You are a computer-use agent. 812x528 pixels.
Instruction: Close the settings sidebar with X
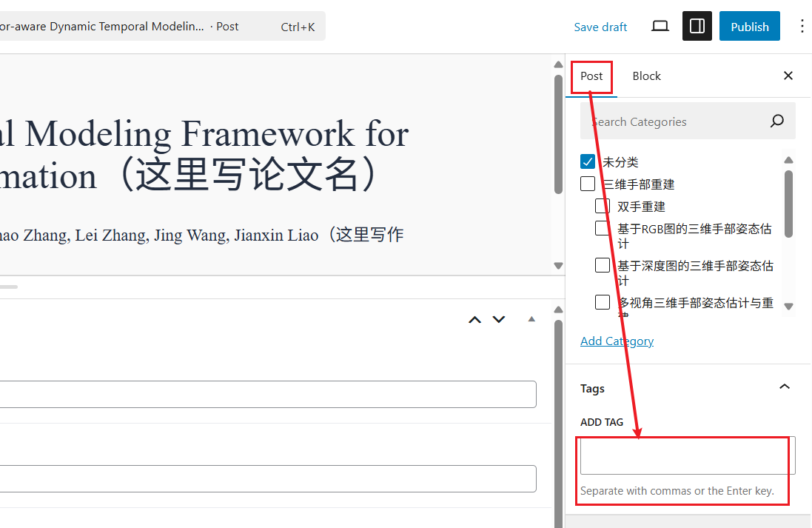click(788, 76)
